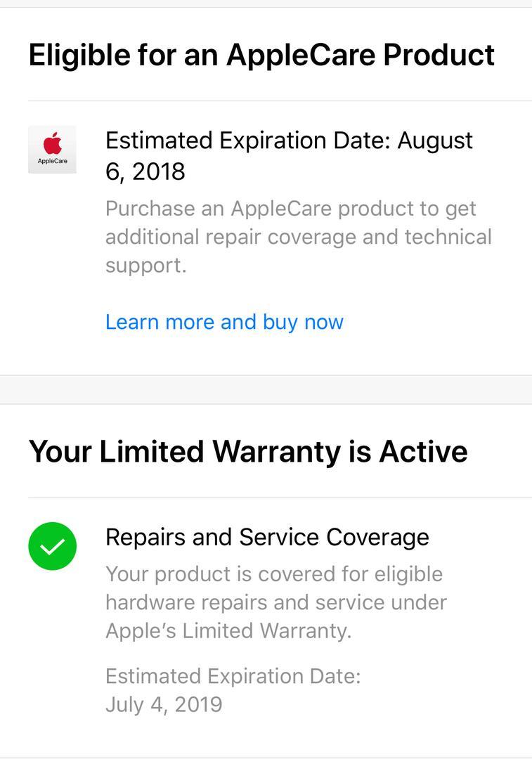
Task: Click the August 6, 2018 expiration date text
Action: click(289, 156)
